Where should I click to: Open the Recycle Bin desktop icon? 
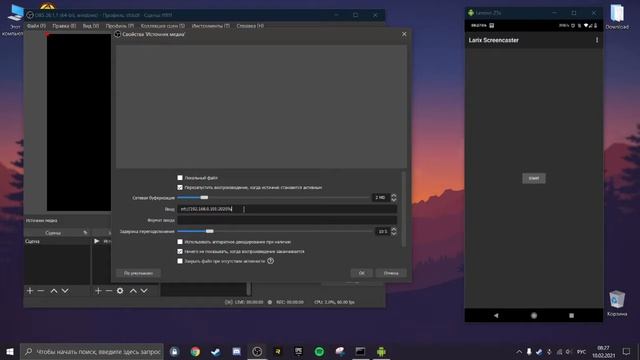tap(617, 303)
